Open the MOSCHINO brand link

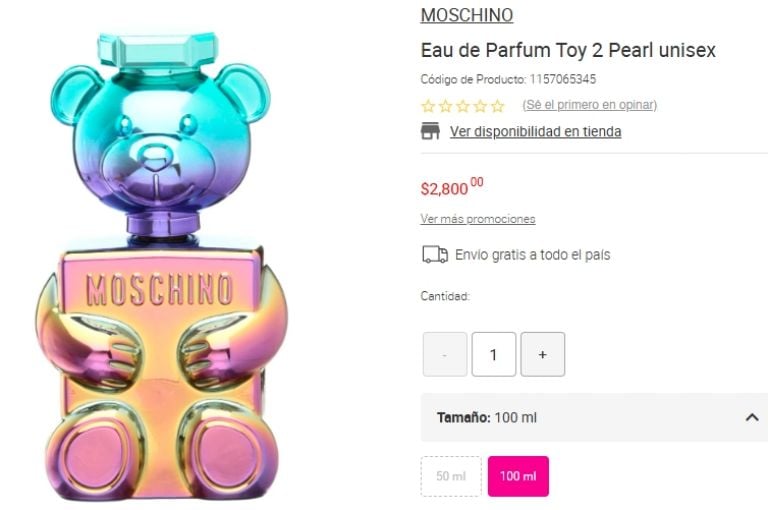coord(466,15)
